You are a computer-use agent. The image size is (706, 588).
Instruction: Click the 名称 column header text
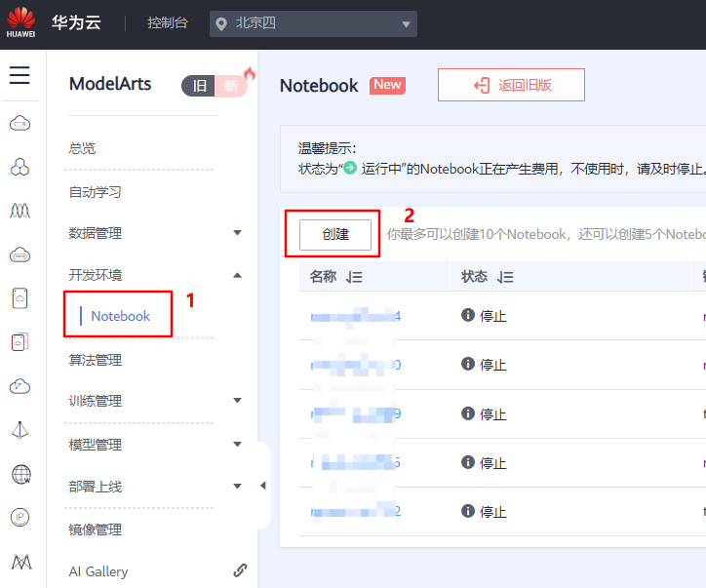pyautogui.click(x=323, y=276)
